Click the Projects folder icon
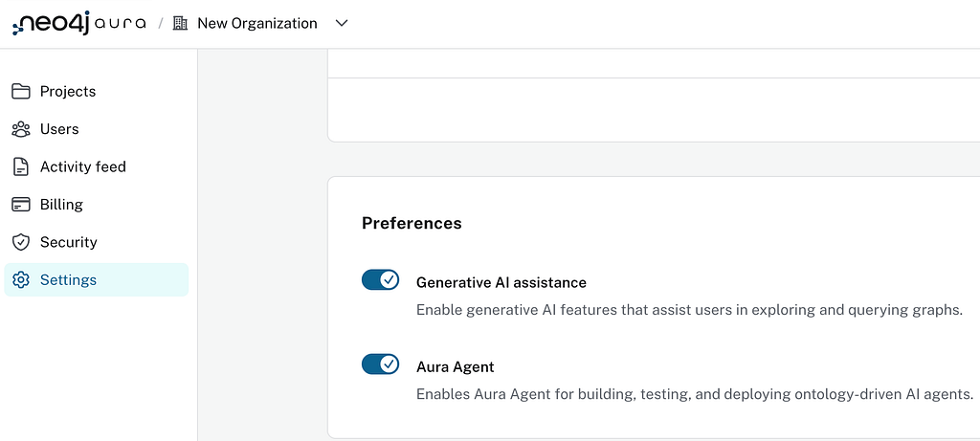980x441 pixels. pyautogui.click(x=21, y=91)
